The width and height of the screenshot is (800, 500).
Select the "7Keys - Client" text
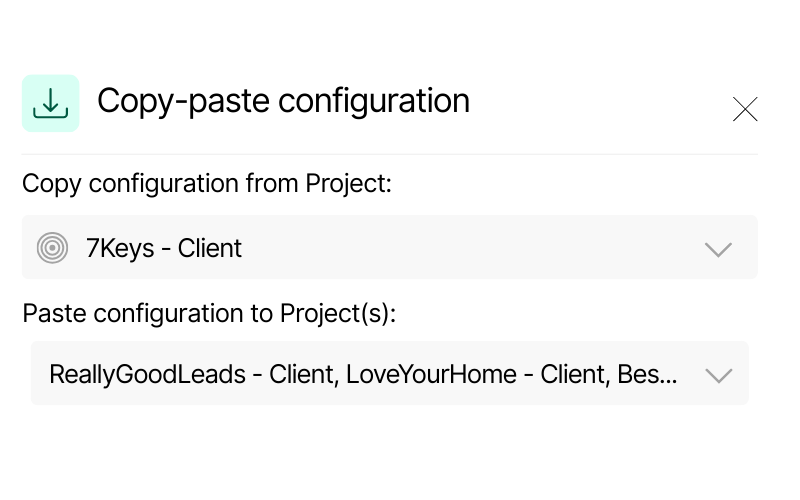point(164,248)
